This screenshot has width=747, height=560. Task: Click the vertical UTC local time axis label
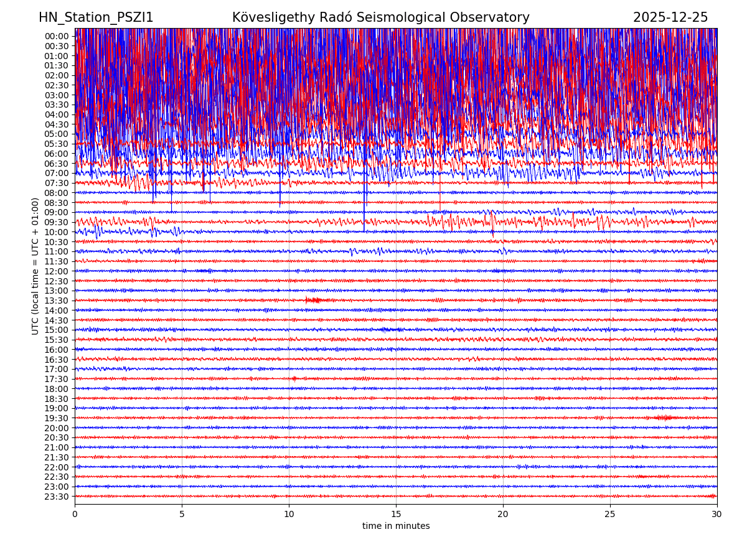tap(35, 266)
